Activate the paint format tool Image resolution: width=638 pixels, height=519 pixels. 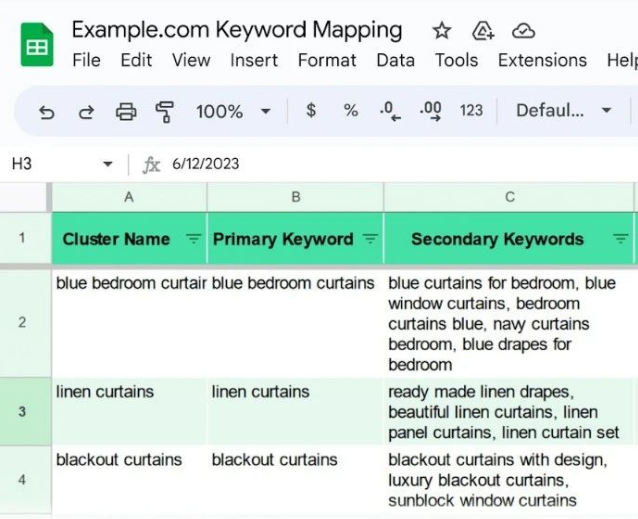click(x=165, y=111)
